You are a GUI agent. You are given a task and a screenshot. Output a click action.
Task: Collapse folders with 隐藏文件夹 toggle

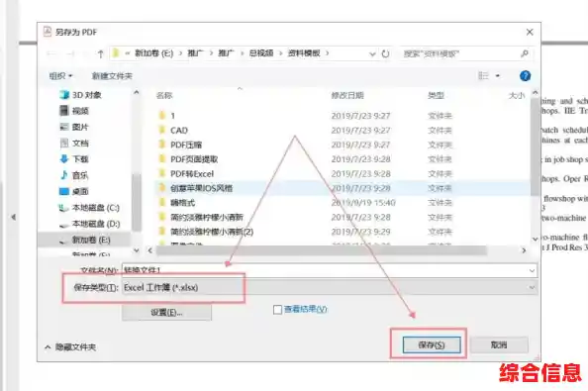(x=70, y=347)
